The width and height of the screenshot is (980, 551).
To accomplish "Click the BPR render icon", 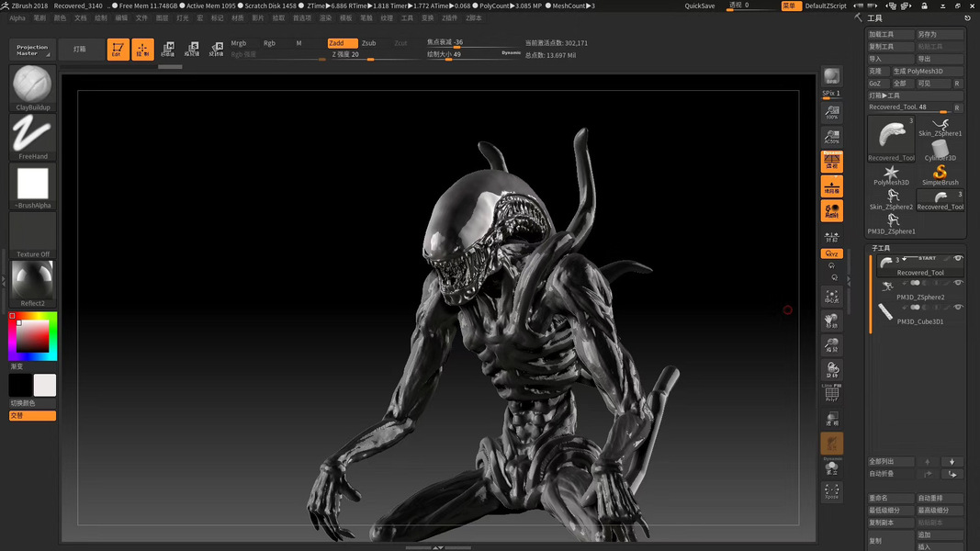I will tap(832, 75).
